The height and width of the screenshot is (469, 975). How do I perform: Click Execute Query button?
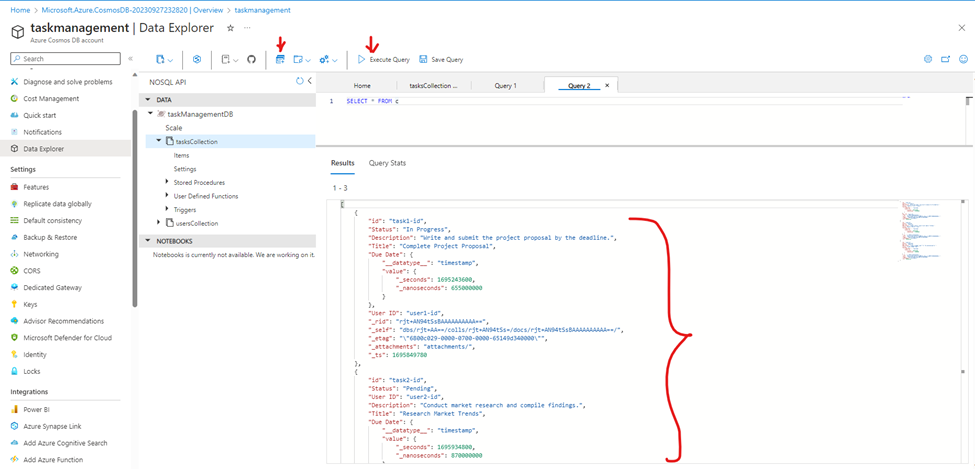pos(384,60)
